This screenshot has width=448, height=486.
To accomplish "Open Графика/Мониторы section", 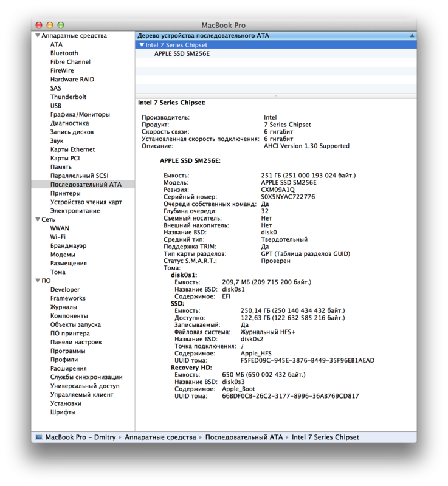I will [x=80, y=114].
